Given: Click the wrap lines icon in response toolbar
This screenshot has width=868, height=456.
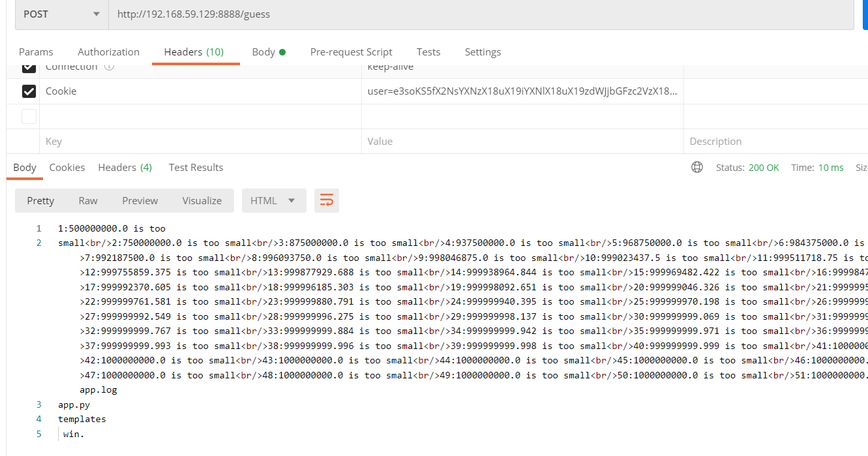Looking at the screenshot, I should click(327, 200).
